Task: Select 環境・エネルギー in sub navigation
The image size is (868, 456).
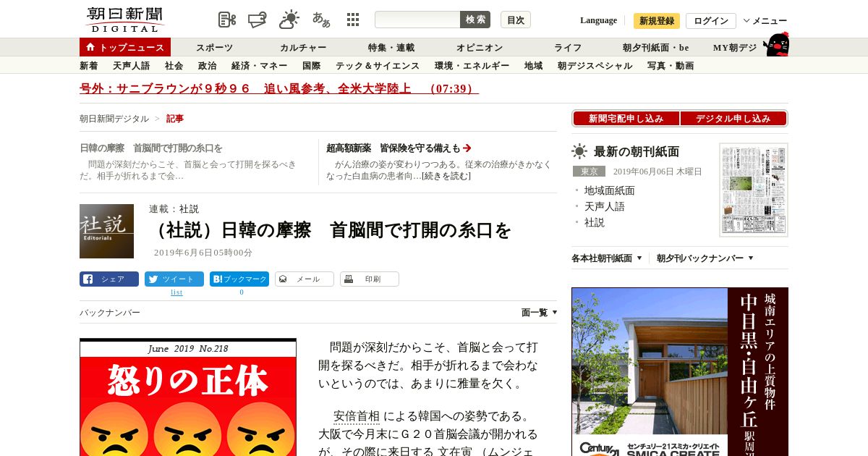Action: tap(472, 66)
